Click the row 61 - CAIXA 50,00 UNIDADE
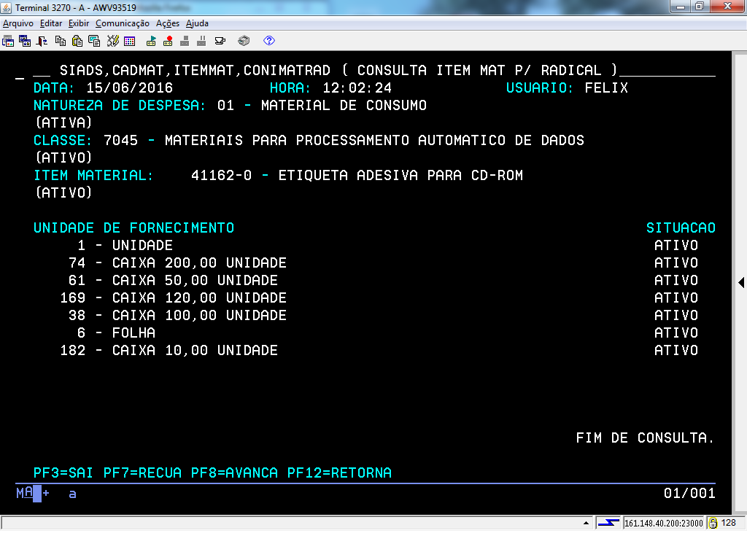The image size is (747, 560). click(173, 281)
